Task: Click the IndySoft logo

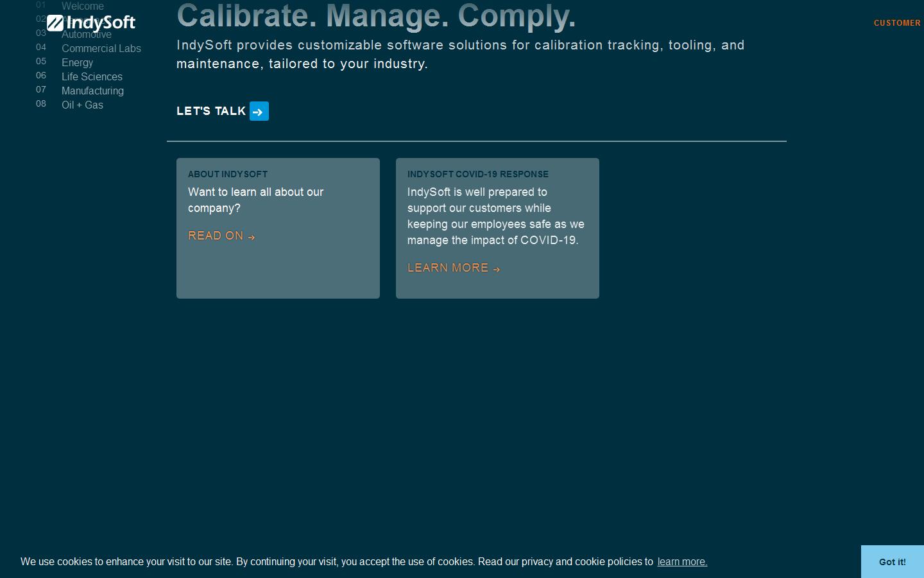Action: pyautogui.click(x=91, y=23)
